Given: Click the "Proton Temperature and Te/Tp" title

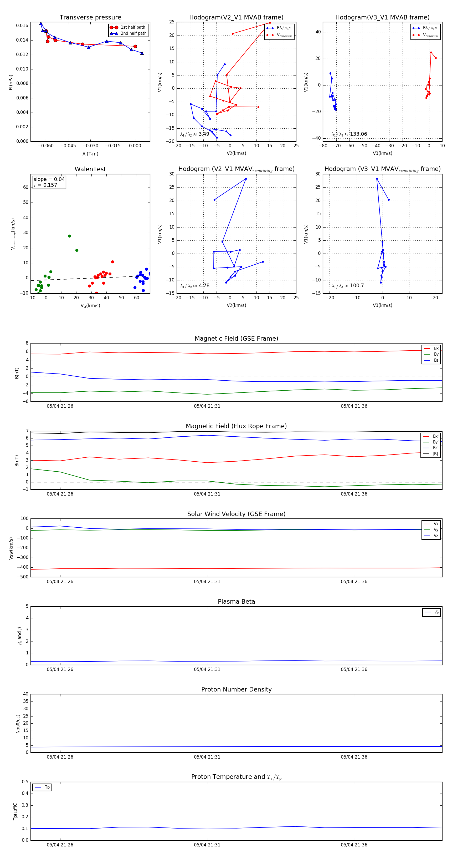Looking at the screenshot, I should point(236,777).
